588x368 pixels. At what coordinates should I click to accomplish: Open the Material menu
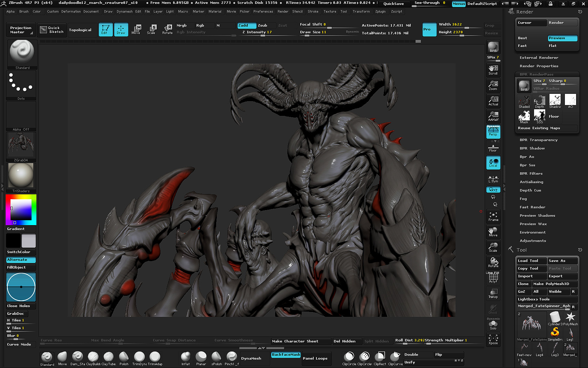(x=215, y=12)
